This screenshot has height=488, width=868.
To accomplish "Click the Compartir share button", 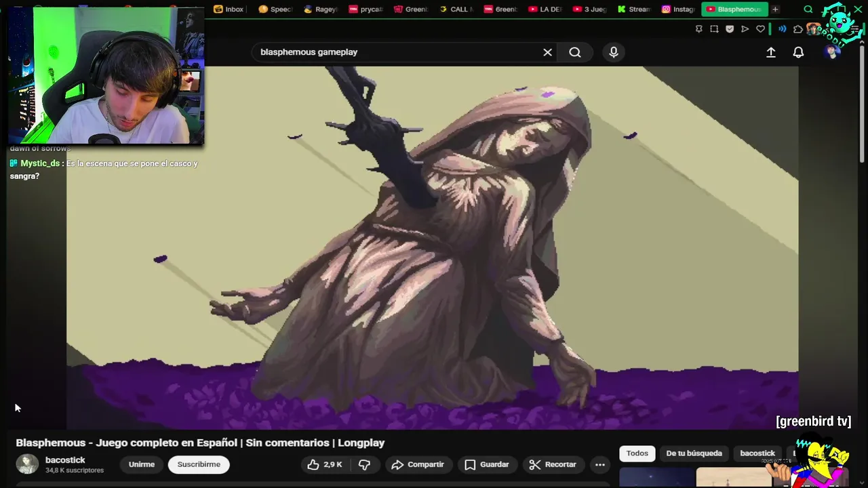I will click(x=418, y=464).
